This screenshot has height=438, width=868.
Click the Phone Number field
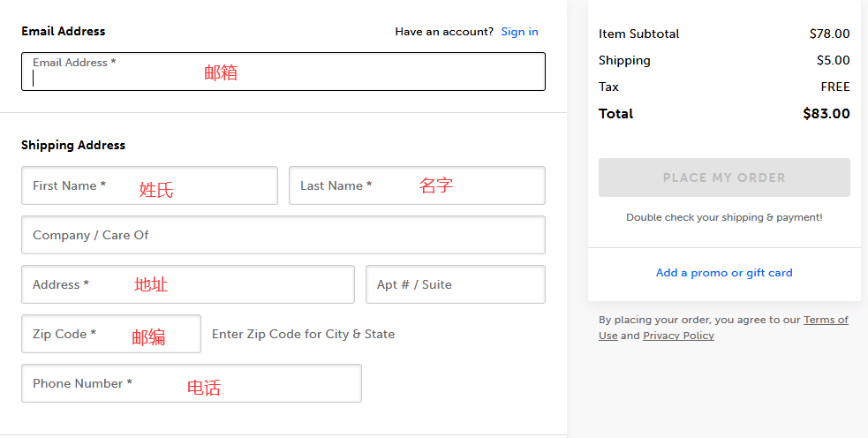point(191,383)
